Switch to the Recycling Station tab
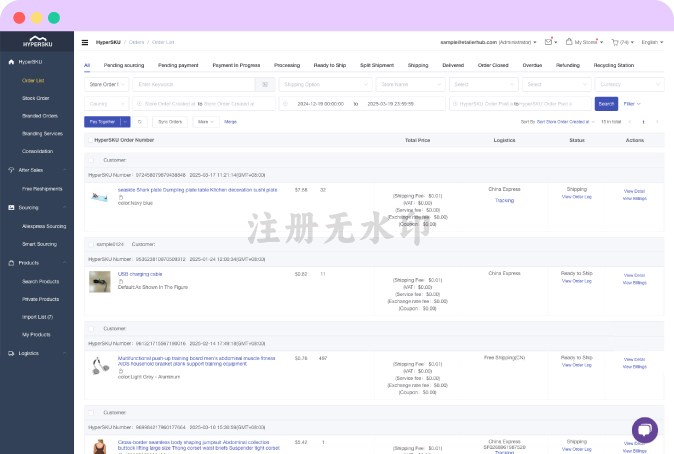Viewport: 674px width, 454px height. tap(613, 65)
